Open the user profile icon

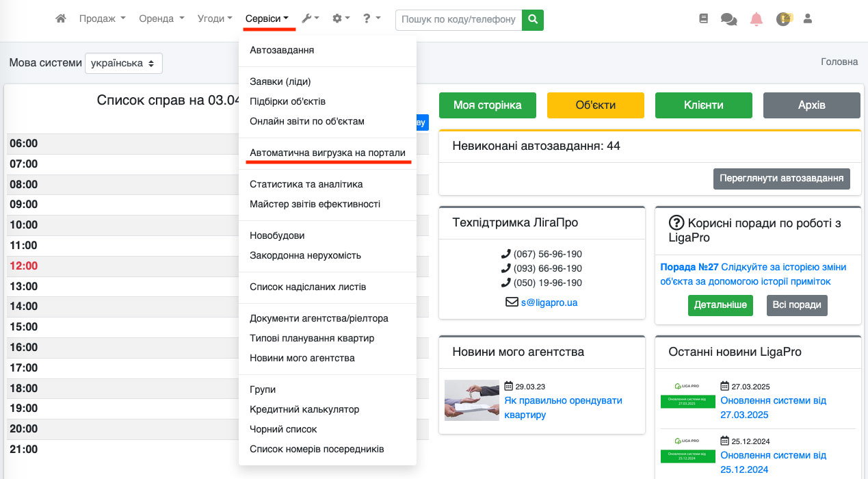[x=807, y=19]
